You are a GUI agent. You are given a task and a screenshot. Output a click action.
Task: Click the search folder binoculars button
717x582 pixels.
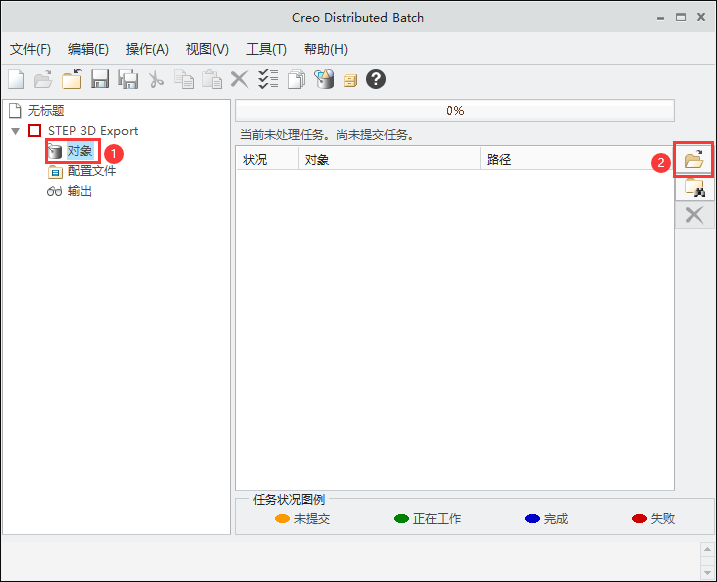(x=694, y=188)
